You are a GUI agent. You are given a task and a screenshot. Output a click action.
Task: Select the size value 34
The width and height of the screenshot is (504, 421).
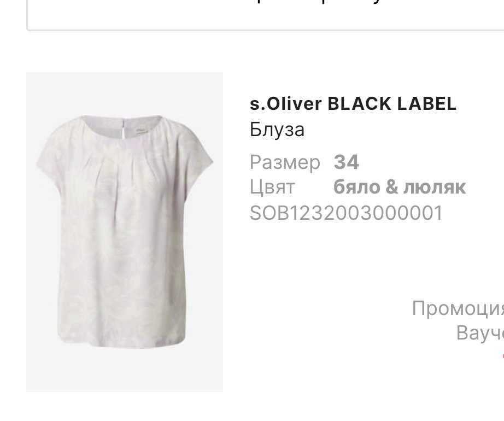click(x=346, y=162)
